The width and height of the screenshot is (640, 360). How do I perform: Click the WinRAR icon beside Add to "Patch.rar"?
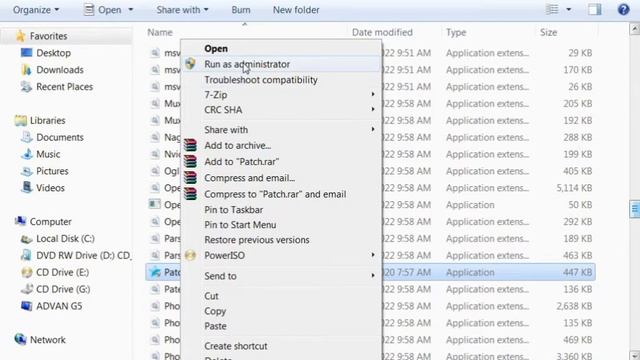(x=190, y=162)
